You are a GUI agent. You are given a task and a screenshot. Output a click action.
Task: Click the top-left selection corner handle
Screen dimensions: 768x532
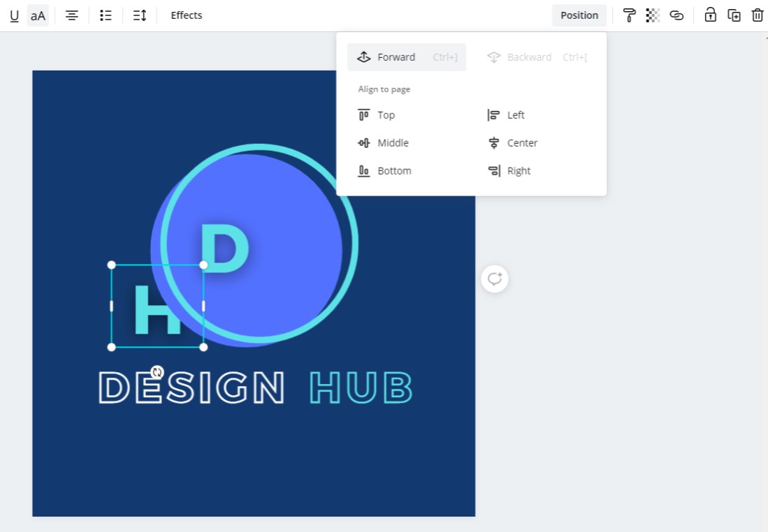(x=112, y=265)
